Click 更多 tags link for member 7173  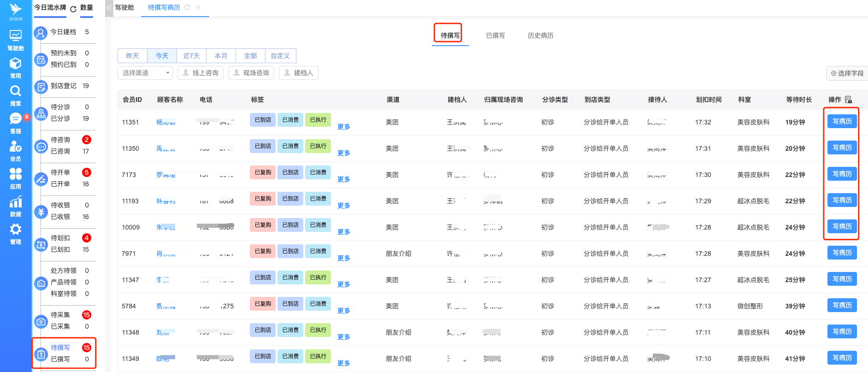(x=343, y=179)
